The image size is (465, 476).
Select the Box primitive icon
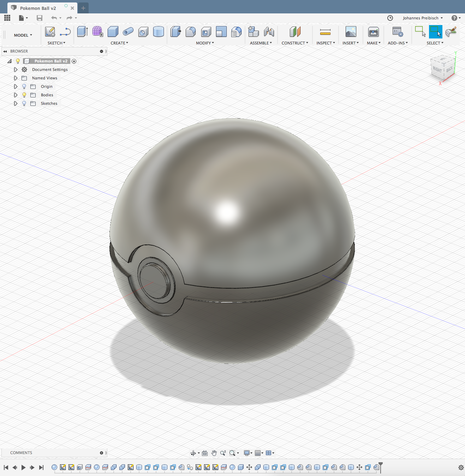[x=113, y=32]
